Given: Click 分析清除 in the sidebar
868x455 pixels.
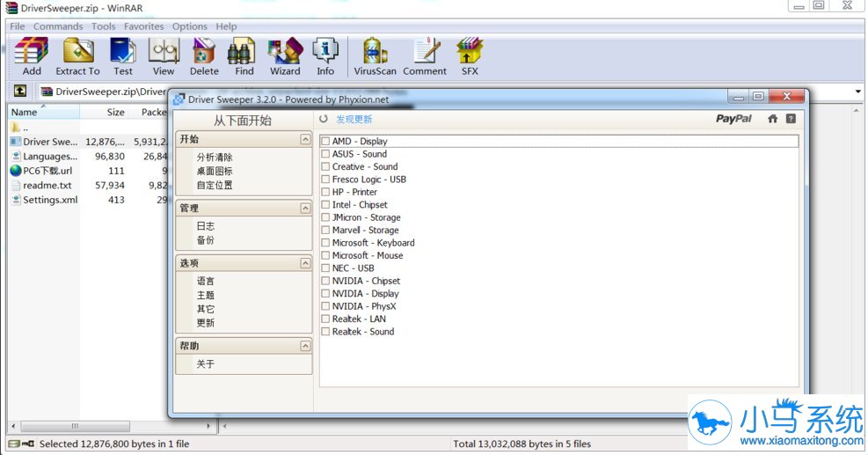Looking at the screenshot, I should pyautogui.click(x=215, y=158).
